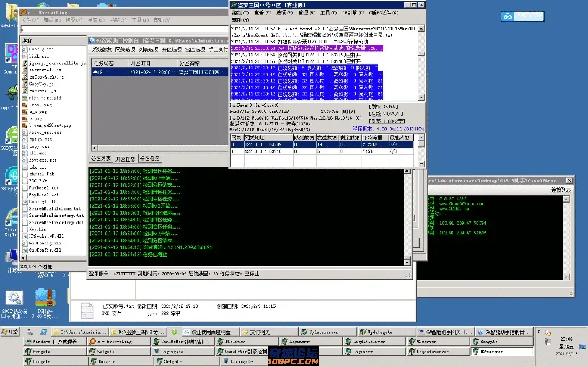Select the task row dated 2021-02-11 20:00
Viewport: 588px width, 367px height.
point(159,71)
